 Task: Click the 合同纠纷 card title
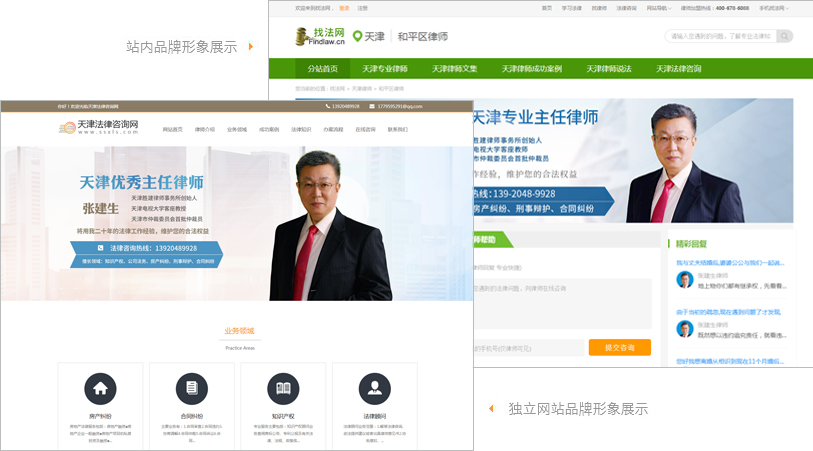click(x=192, y=416)
